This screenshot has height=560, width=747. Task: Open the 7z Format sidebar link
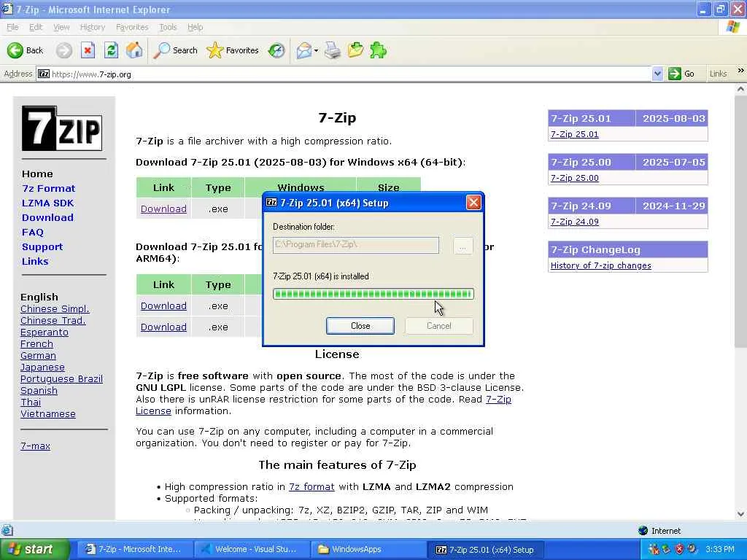click(x=49, y=188)
